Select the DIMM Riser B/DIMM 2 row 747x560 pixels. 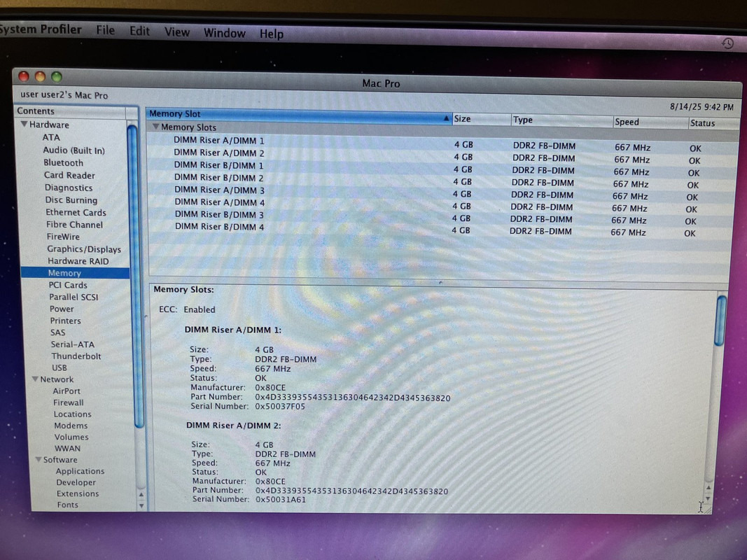[441, 181]
